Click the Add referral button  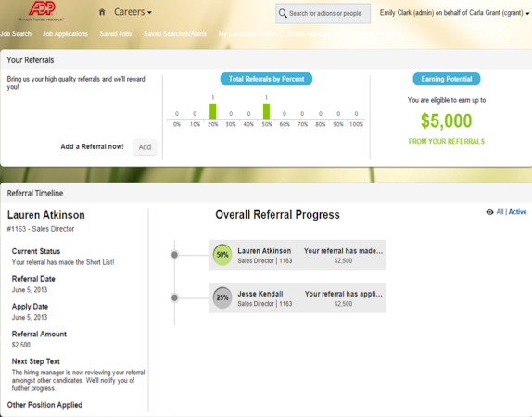point(145,147)
